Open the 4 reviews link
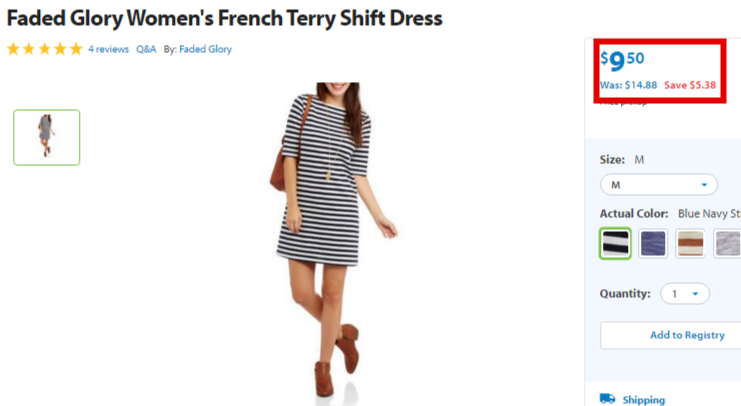Screen dimensions: 741x406 108,49
